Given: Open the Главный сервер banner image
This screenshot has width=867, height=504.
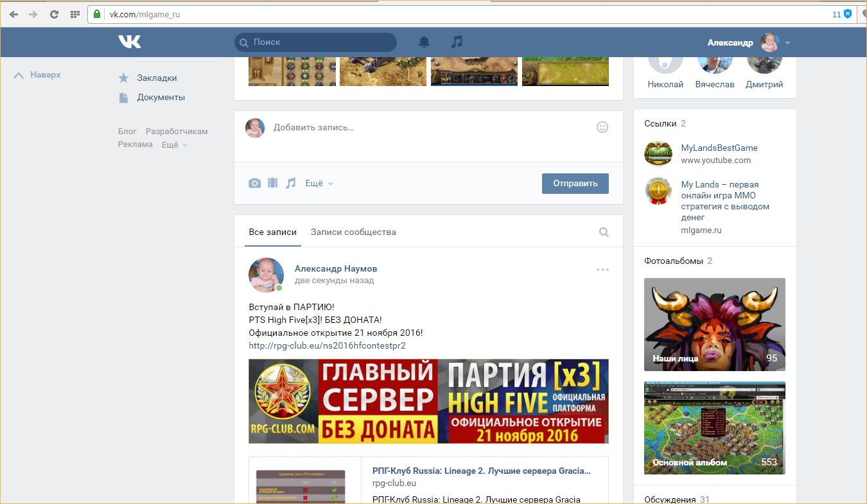Looking at the screenshot, I should point(428,401).
